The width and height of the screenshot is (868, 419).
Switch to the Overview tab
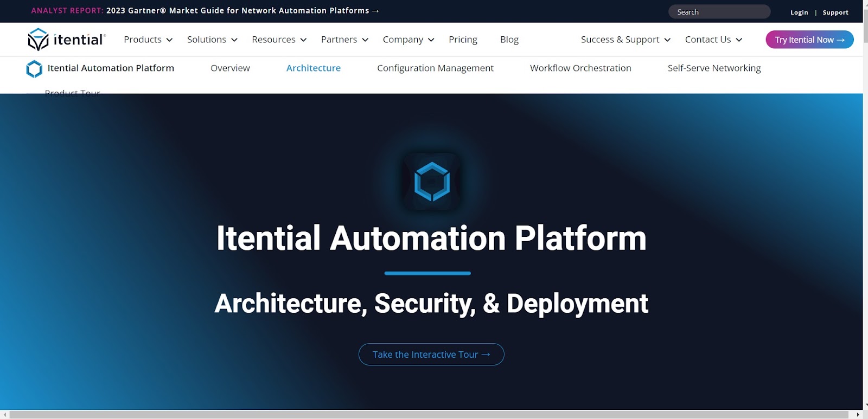(x=230, y=68)
